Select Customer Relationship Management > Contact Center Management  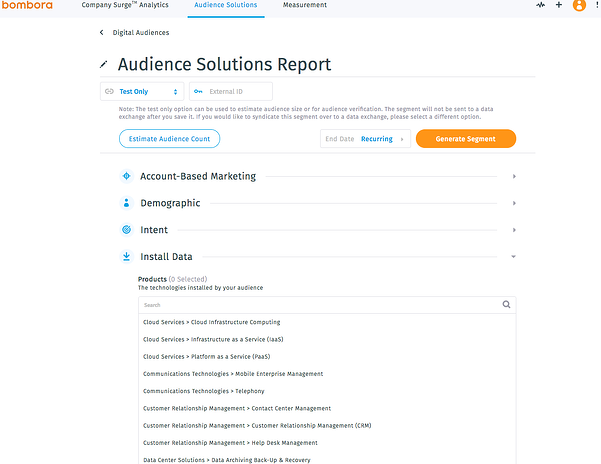point(327,408)
